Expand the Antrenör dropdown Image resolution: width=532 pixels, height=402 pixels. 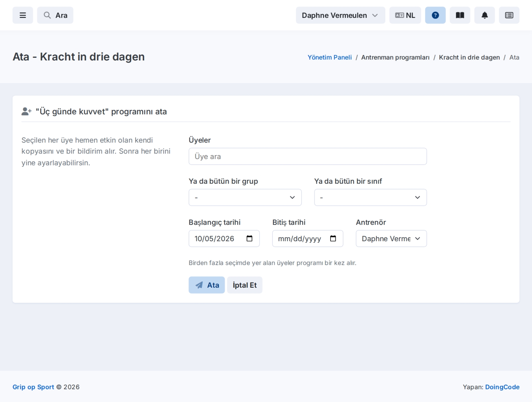pyautogui.click(x=391, y=239)
